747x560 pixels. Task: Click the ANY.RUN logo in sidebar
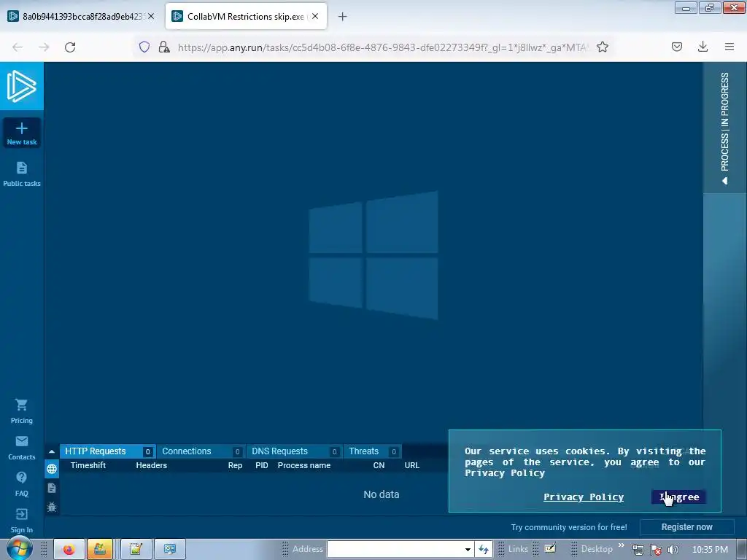(x=21, y=86)
